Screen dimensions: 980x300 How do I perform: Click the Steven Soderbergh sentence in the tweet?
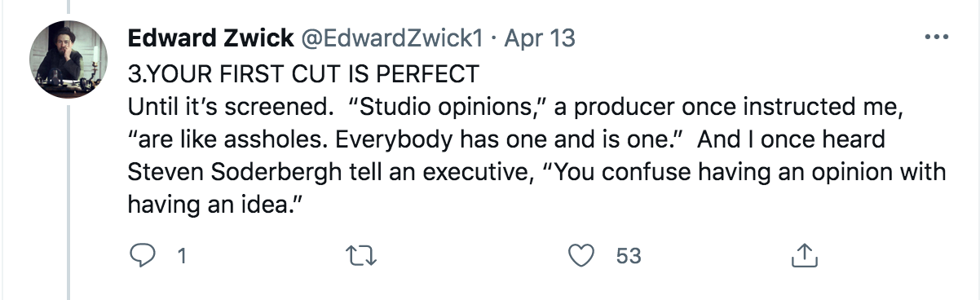(536, 172)
